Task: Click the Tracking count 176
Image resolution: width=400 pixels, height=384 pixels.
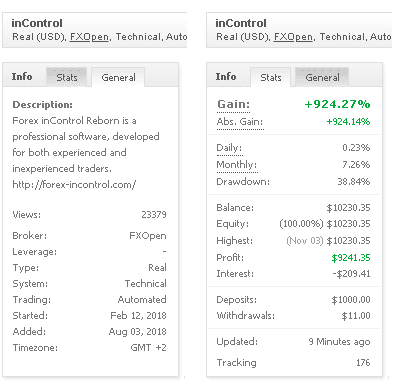Action: (363, 363)
